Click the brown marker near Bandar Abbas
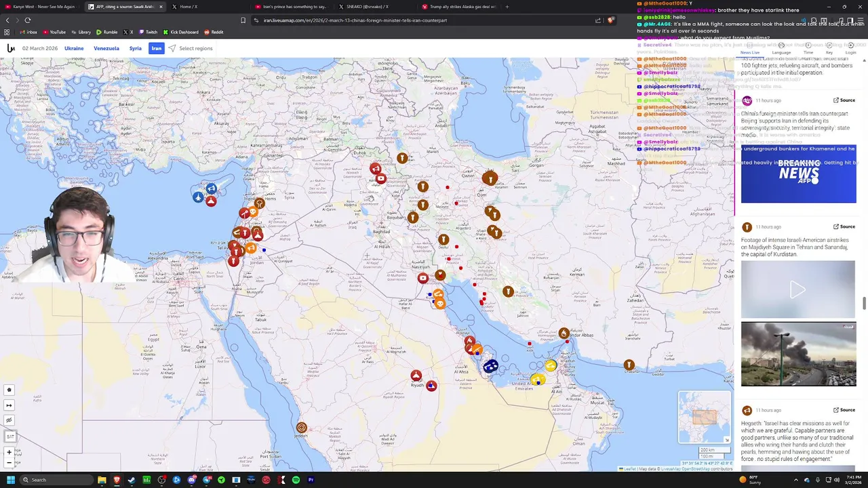868x488 pixels. (564, 333)
